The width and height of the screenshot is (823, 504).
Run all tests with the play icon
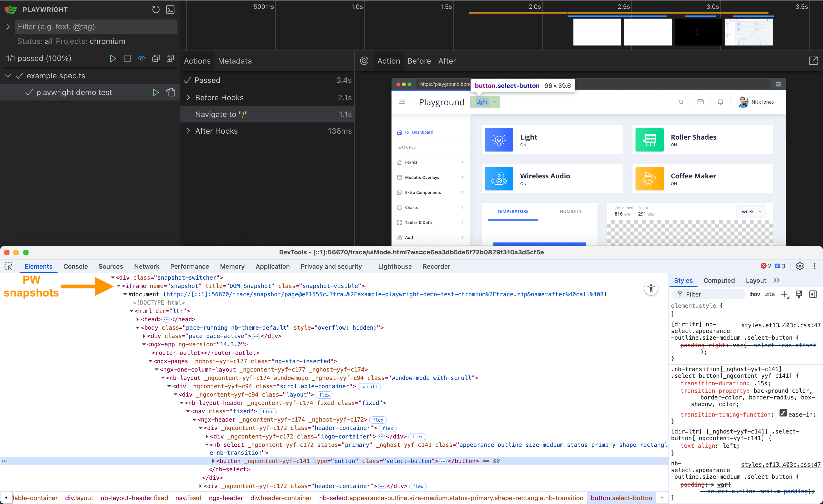[113, 58]
